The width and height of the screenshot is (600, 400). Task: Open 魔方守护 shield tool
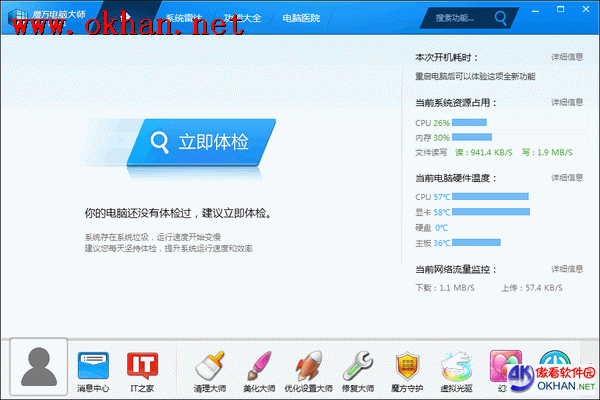(407, 372)
